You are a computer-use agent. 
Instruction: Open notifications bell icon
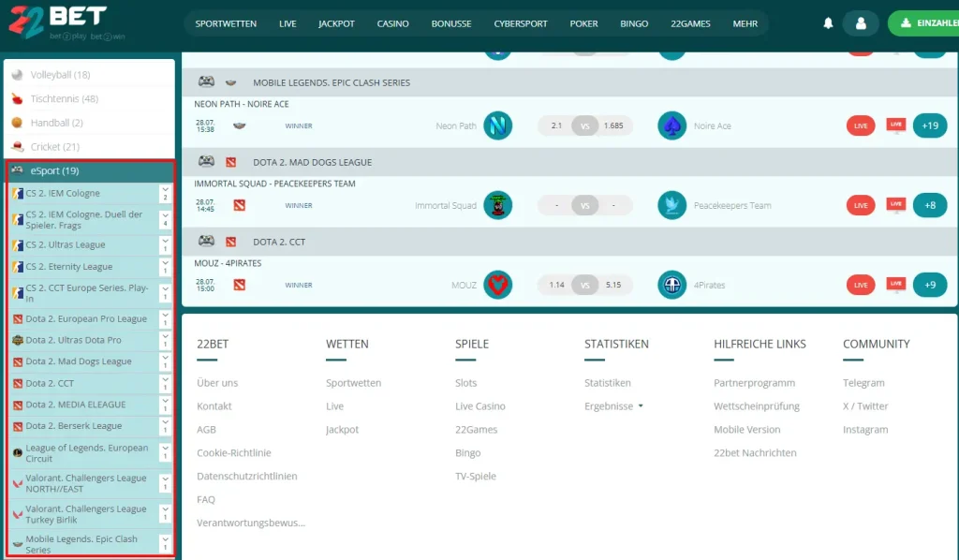[828, 23]
